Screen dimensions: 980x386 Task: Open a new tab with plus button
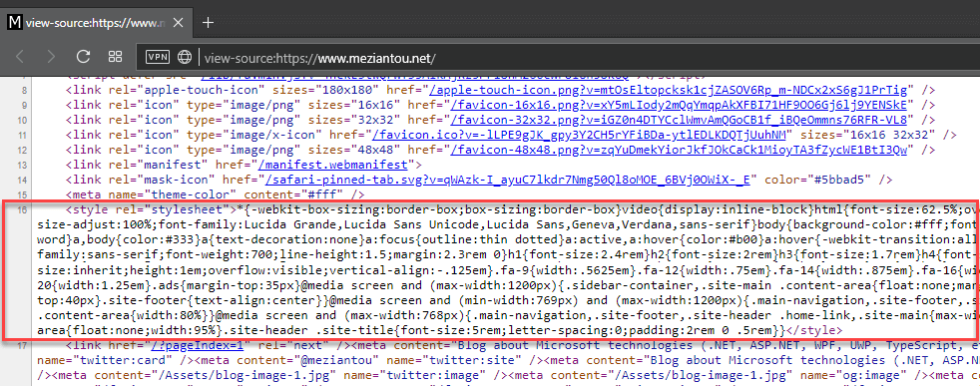(209, 23)
